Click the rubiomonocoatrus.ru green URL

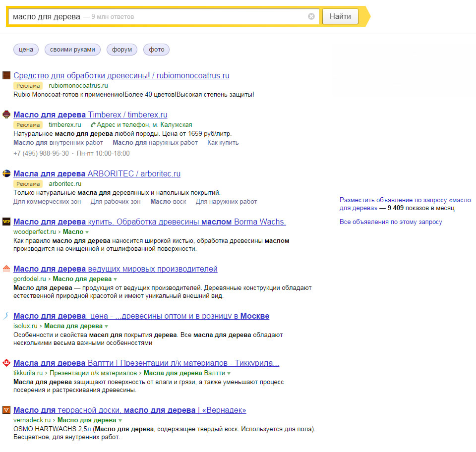point(78,86)
